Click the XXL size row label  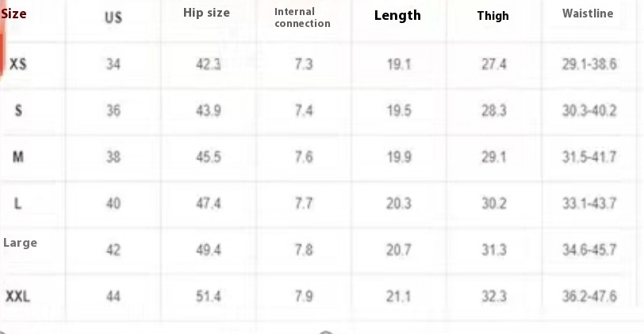tap(17, 296)
